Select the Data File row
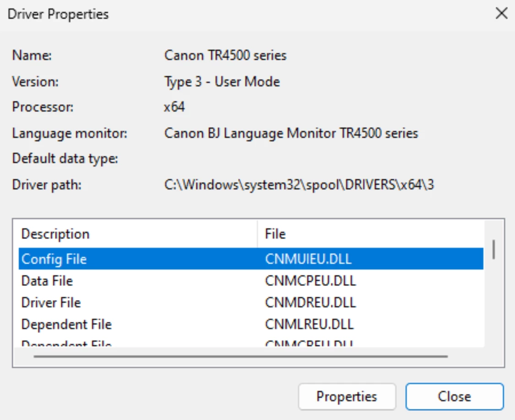This screenshot has height=420, width=515. coord(251,281)
